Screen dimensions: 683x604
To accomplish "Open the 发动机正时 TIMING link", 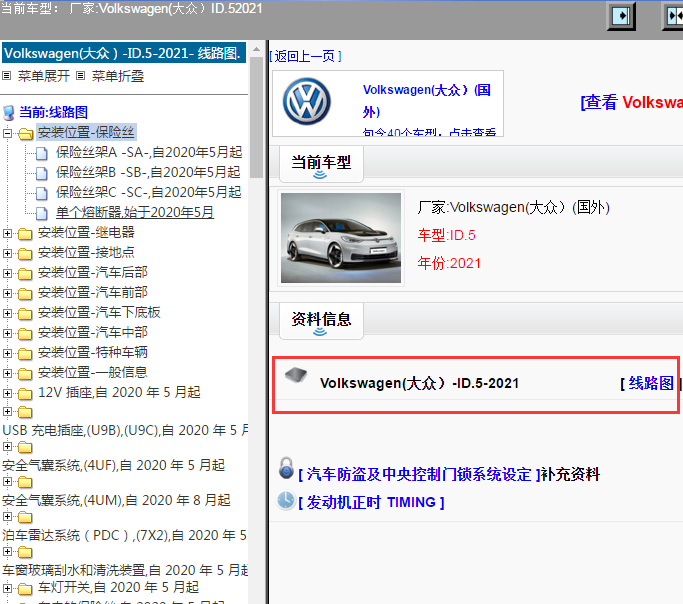I will pyautogui.click(x=371, y=502).
